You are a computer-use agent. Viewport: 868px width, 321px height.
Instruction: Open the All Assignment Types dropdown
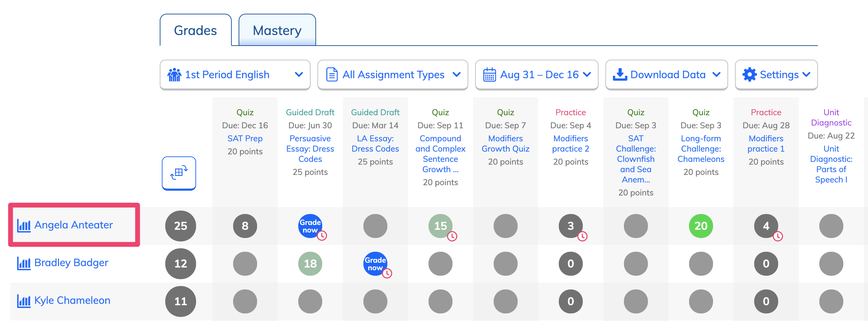393,75
